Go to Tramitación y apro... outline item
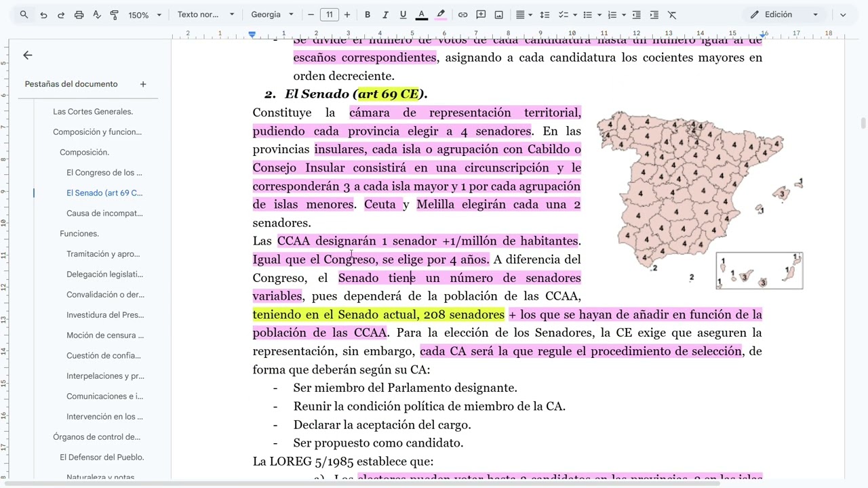 tap(103, 254)
